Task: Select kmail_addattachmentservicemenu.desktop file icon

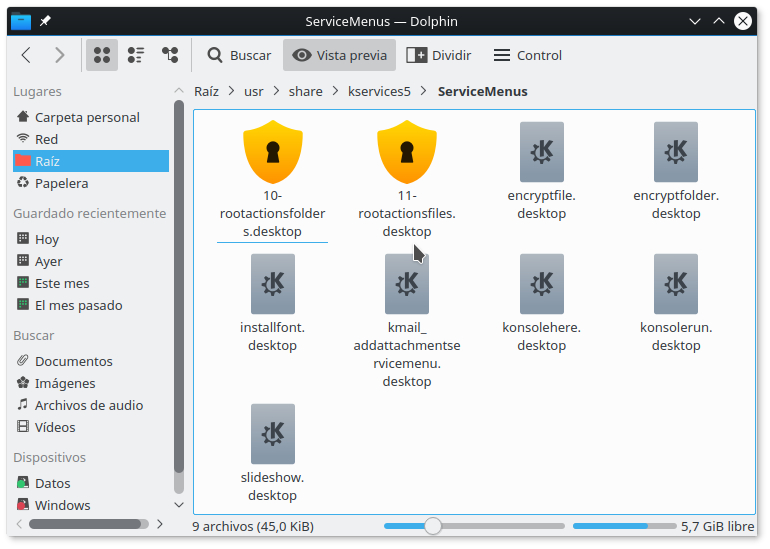Action: pyautogui.click(x=407, y=284)
